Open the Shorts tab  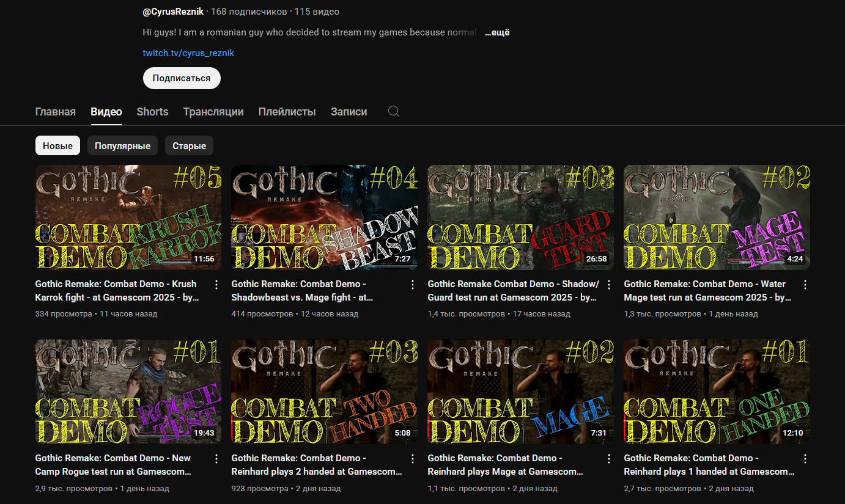pyautogui.click(x=152, y=112)
